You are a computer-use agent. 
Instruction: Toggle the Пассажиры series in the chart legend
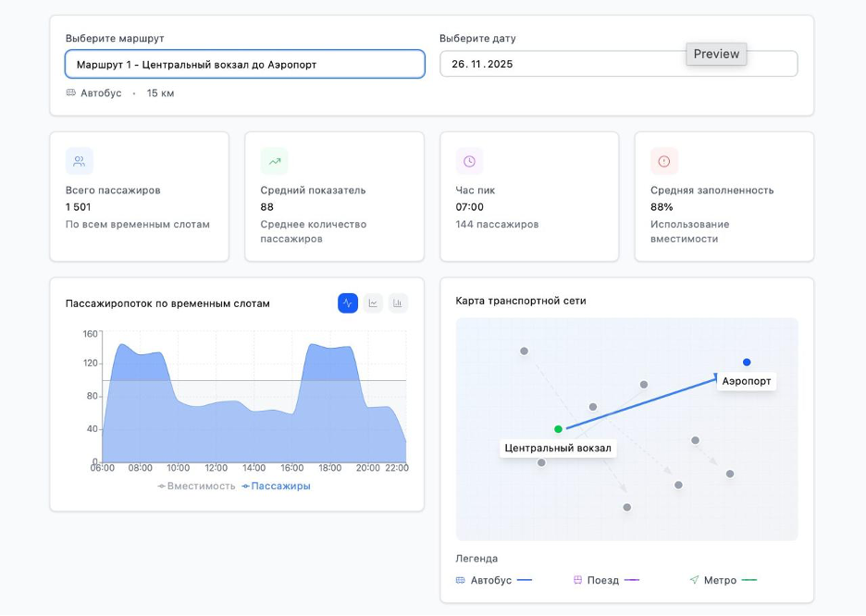coord(276,486)
